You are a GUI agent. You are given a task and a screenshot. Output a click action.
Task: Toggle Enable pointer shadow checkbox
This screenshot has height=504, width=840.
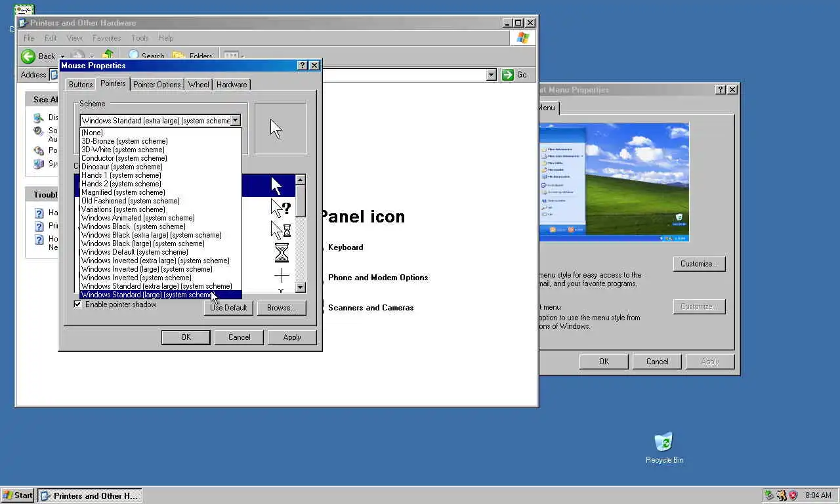(x=78, y=304)
